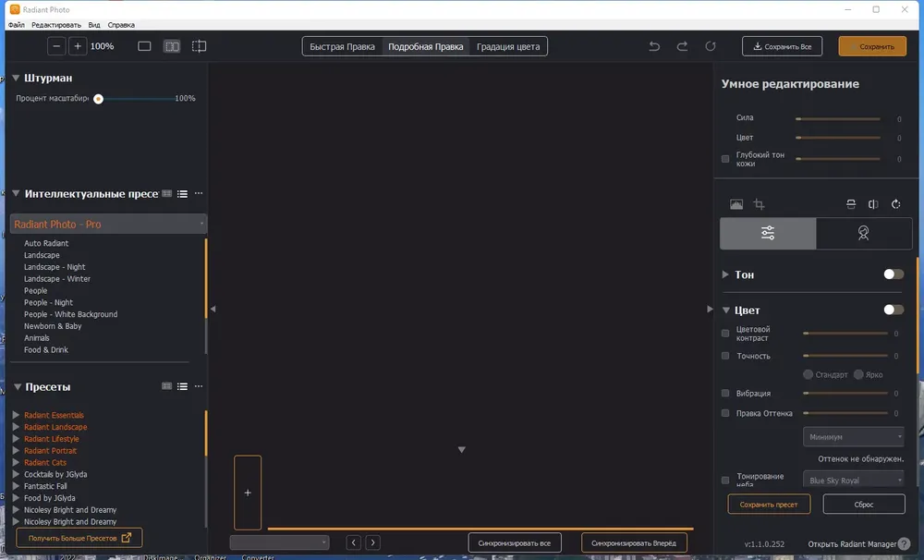This screenshot has width=924, height=560.
Task: Select the crop tool icon
Action: tap(759, 204)
